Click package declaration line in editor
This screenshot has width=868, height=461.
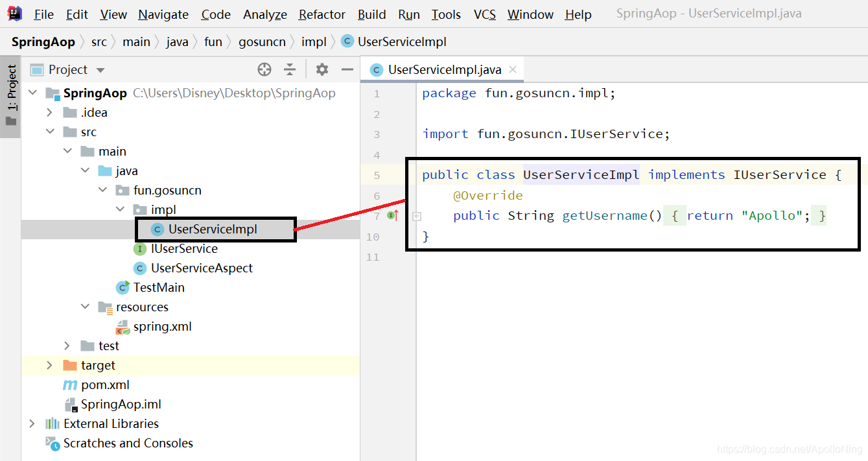click(x=519, y=93)
